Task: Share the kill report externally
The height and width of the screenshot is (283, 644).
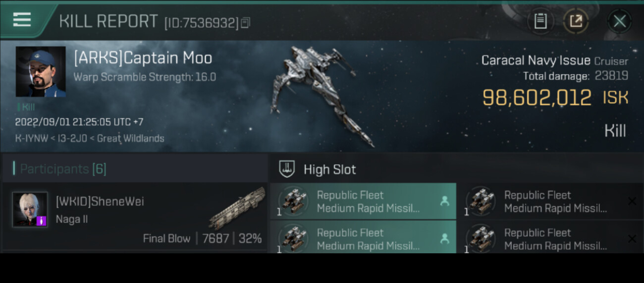Action: click(576, 21)
